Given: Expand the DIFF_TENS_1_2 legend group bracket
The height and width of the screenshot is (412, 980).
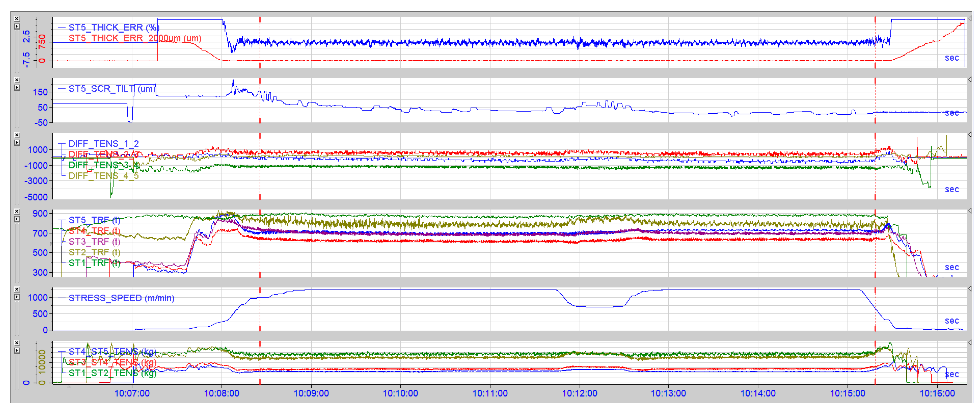Looking at the screenshot, I should [62, 144].
